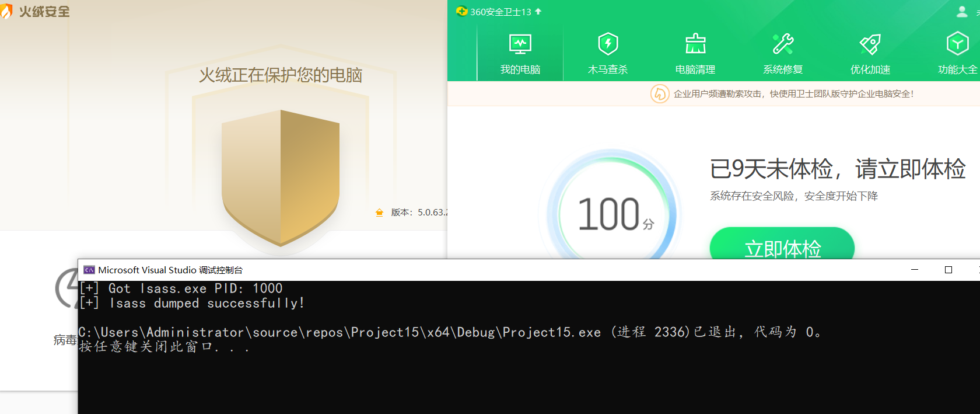Click the text 火绒正在保护您的电脑

tap(281, 75)
